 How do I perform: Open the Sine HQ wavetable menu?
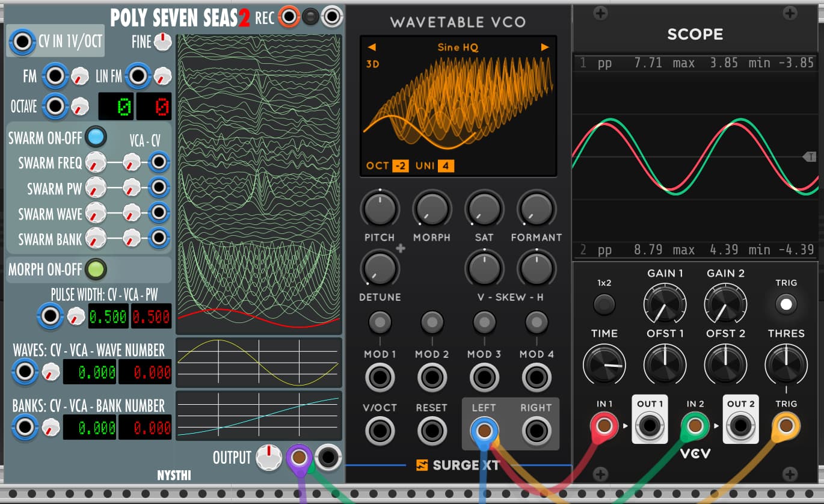pyautogui.click(x=458, y=47)
